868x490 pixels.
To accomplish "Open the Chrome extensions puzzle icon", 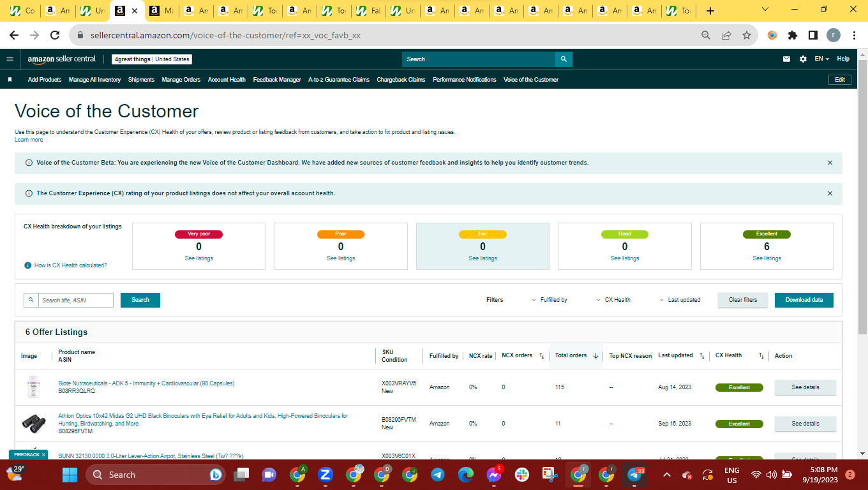I will click(x=793, y=36).
